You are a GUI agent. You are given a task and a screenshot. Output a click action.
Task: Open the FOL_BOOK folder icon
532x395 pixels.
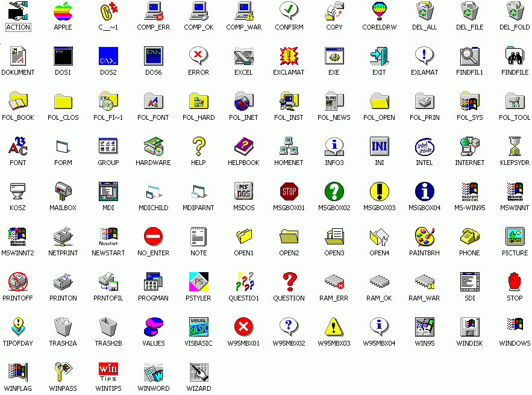pos(18,101)
